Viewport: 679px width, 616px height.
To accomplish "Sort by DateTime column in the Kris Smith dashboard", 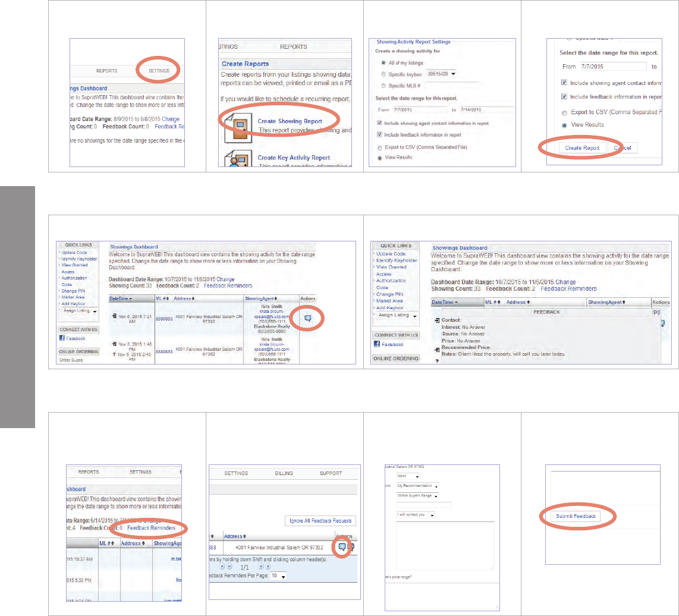I will pos(120,298).
